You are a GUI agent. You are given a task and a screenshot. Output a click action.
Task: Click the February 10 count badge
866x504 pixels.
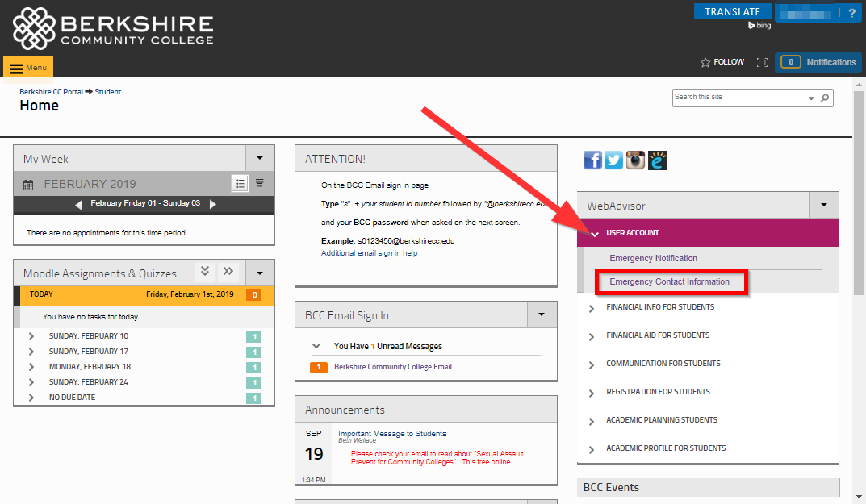click(x=254, y=337)
